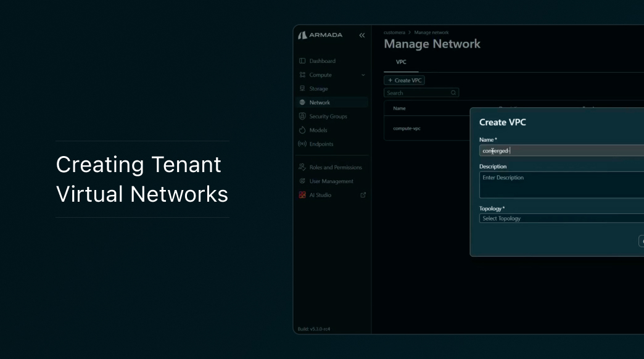Click the Network globe icon
This screenshot has height=359, width=644.
302,102
